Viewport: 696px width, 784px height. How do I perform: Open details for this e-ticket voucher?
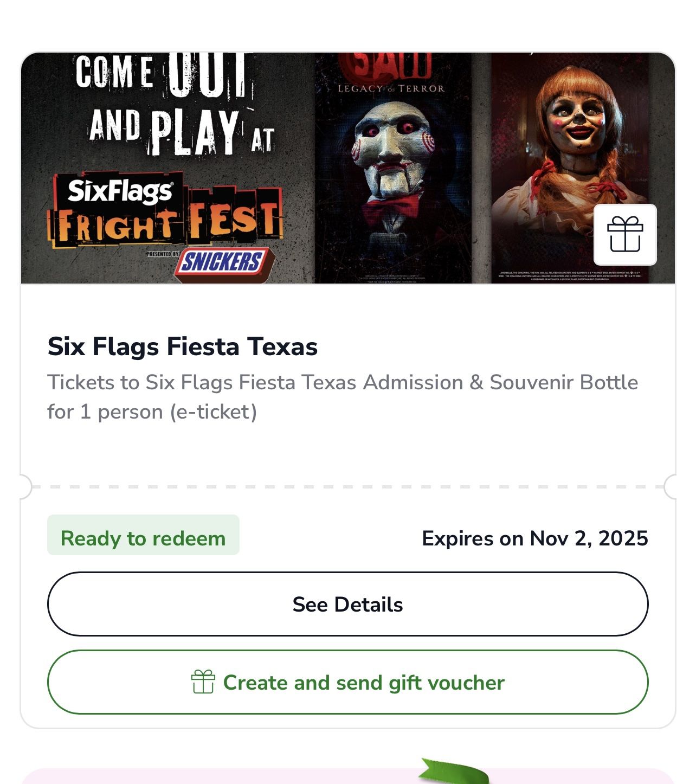coord(347,604)
